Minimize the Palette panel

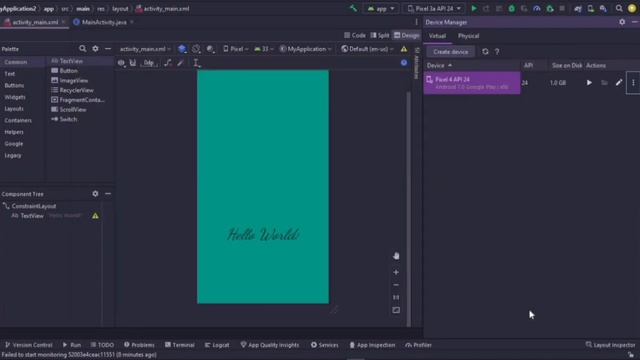108,49
